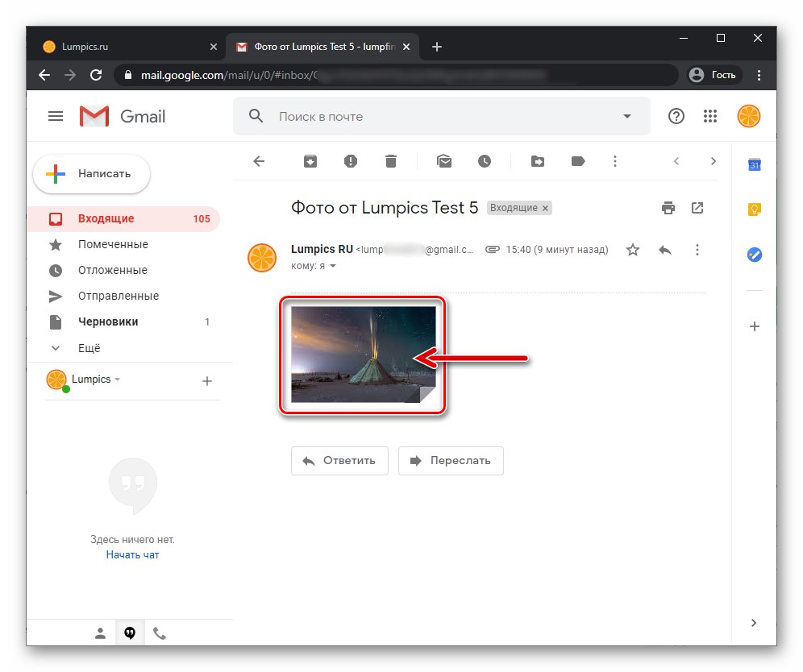
Task: Report the email as spam
Action: (x=350, y=161)
